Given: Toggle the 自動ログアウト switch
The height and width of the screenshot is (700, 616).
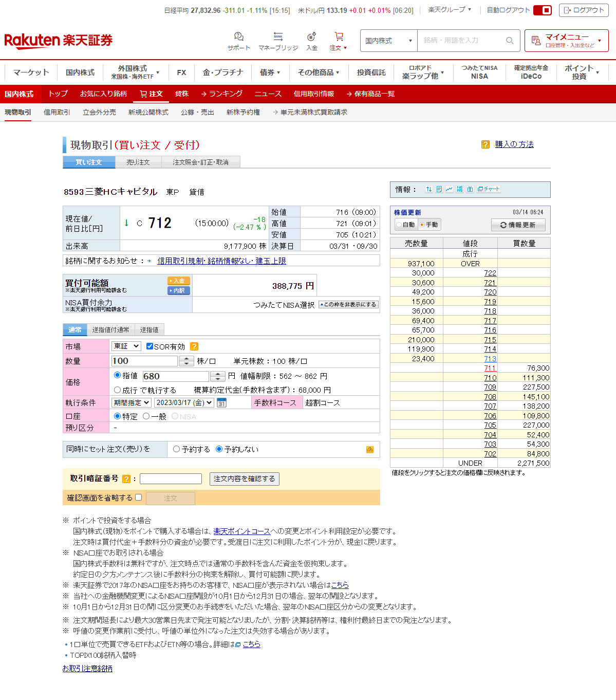Looking at the screenshot, I should [x=542, y=10].
